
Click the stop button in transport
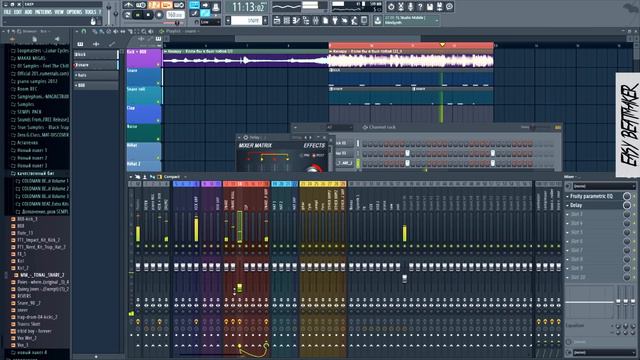point(149,15)
